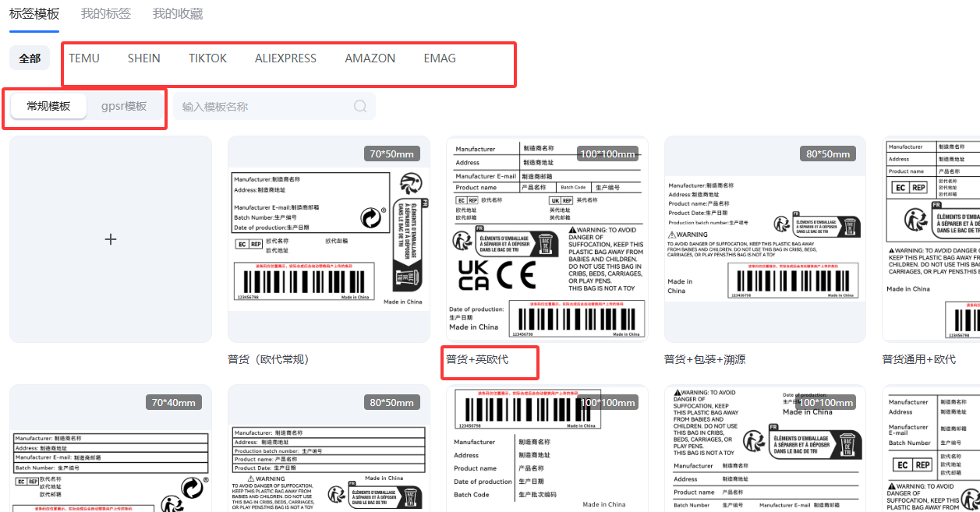Open the 普货（欧代常规）70*50mm template thumbnail
The width and height of the screenshot is (980, 512).
(328, 238)
